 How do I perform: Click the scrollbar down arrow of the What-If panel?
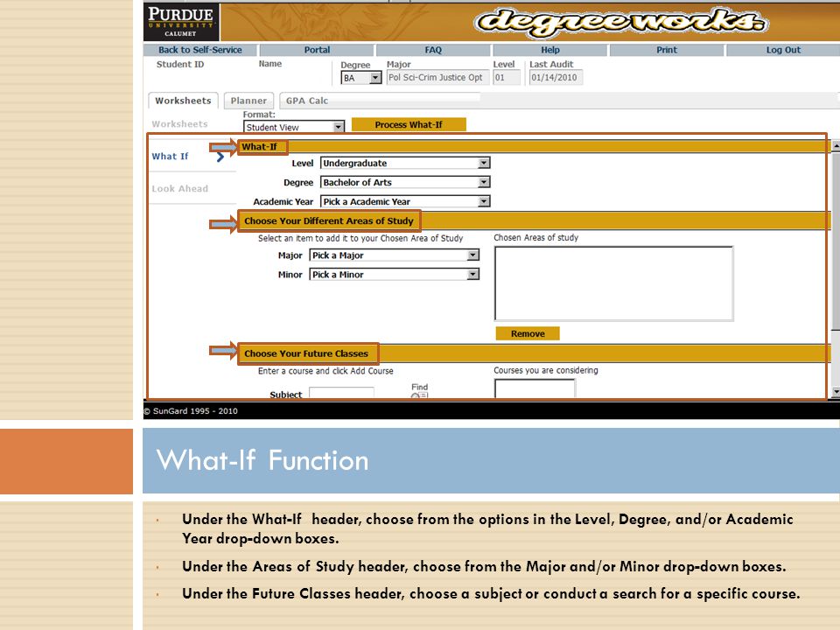coord(836,392)
